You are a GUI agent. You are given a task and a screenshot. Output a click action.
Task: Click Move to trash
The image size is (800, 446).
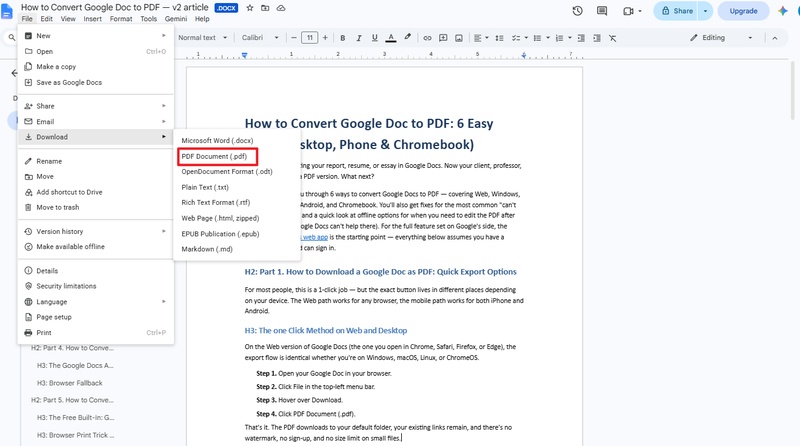(96, 207)
